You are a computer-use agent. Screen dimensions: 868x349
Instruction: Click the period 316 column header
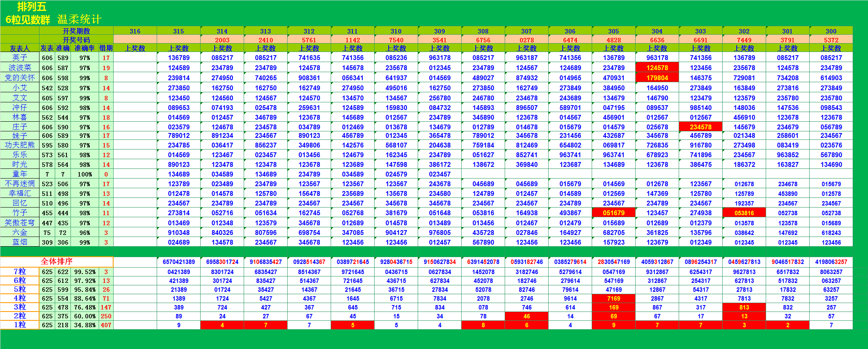coord(135,31)
